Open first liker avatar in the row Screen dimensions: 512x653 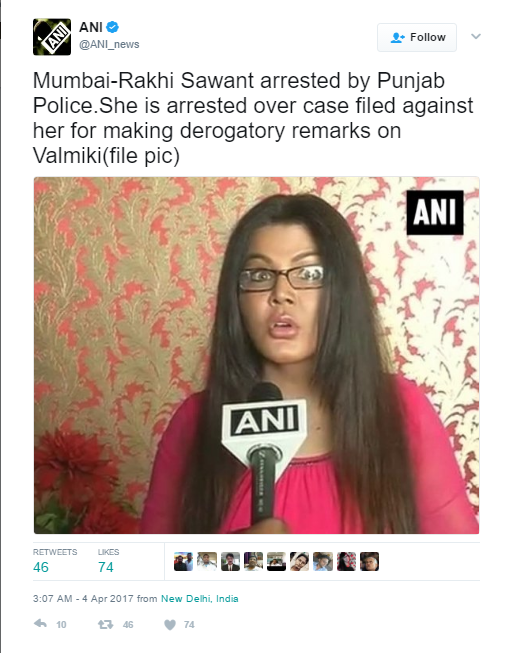(184, 561)
